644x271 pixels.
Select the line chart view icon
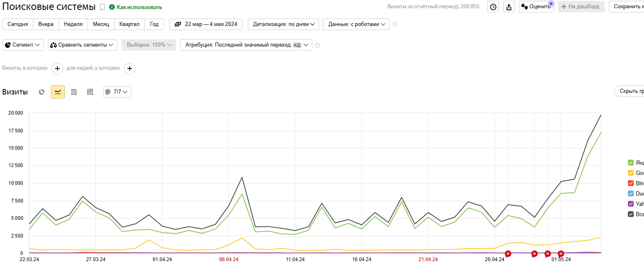click(58, 92)
